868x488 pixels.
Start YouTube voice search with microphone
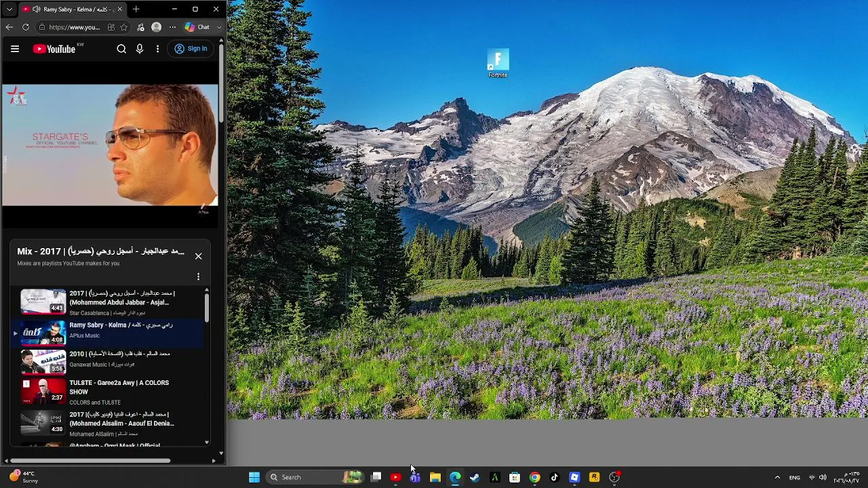(140, 49)
